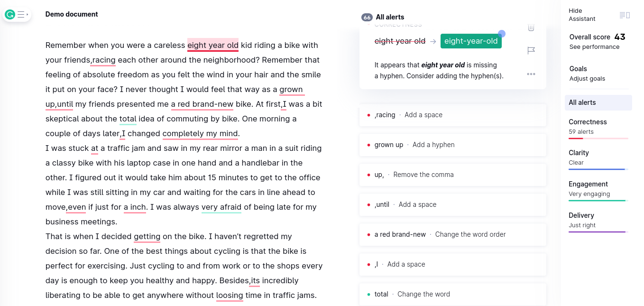
Task: Click See performance under Overall score
Action: (594, 47)
